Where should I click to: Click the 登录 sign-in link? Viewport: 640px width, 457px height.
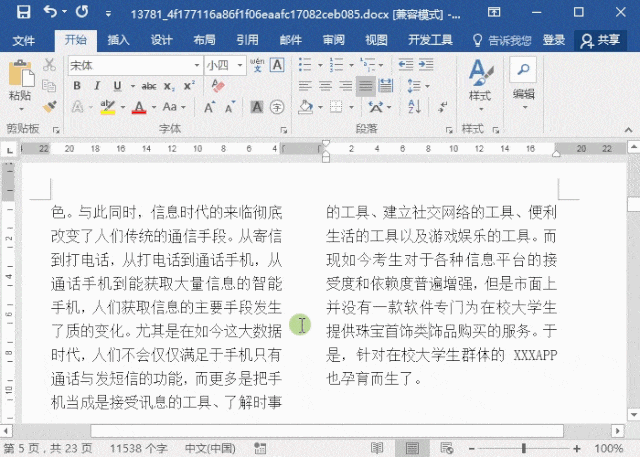coord(554,40)
